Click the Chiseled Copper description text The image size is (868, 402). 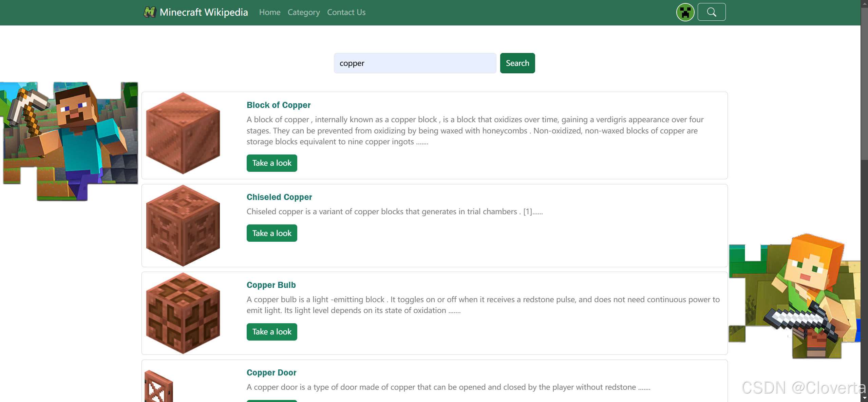(x=395, y=212)
